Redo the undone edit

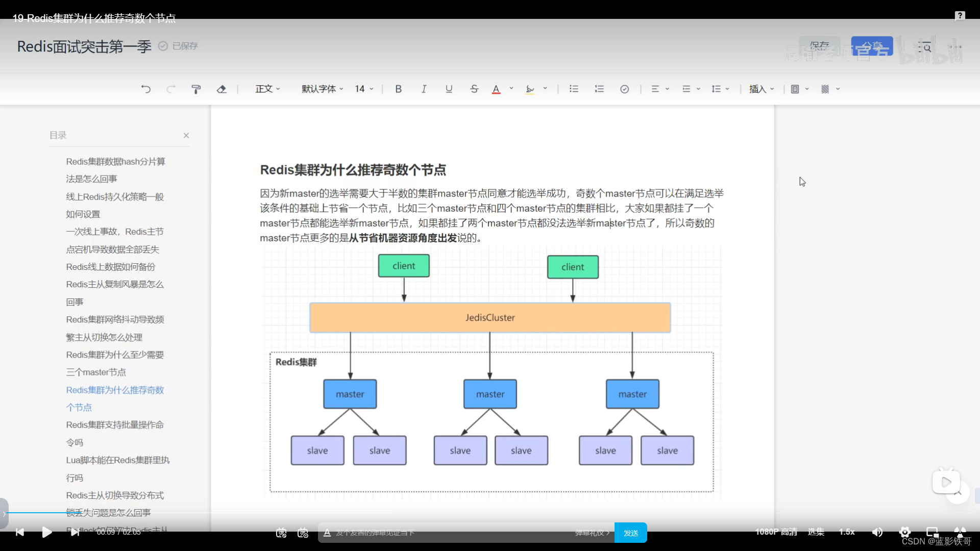pyautogui.click(x=171, y=89)
